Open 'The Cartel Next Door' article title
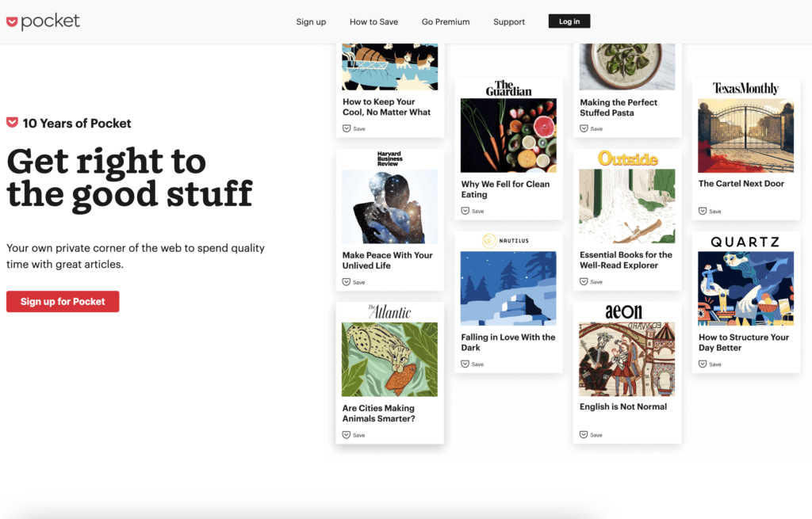The image size is (812, 519). coord(741,184)
